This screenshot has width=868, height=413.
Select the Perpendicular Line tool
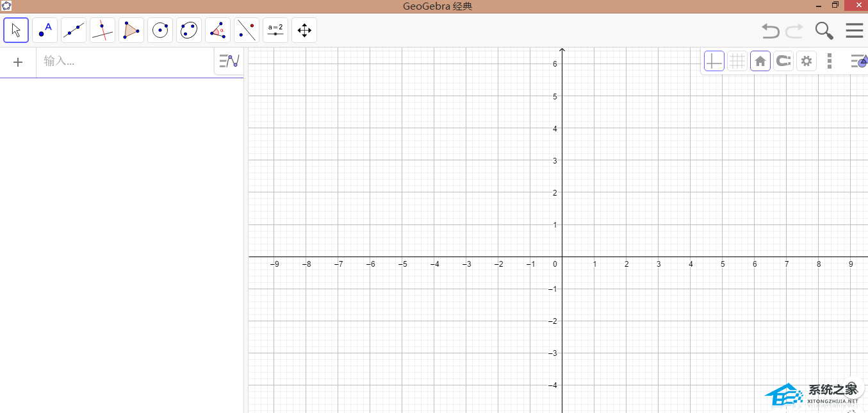pyautogui.click(x=102, y=30)
